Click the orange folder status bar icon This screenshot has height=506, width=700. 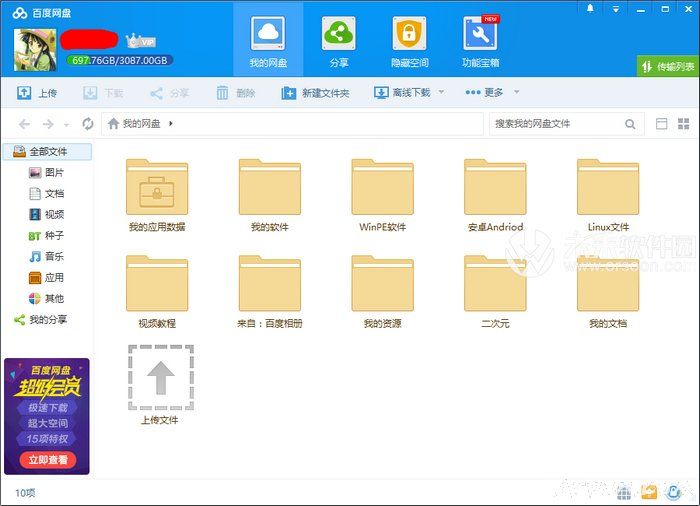[649, 492]
